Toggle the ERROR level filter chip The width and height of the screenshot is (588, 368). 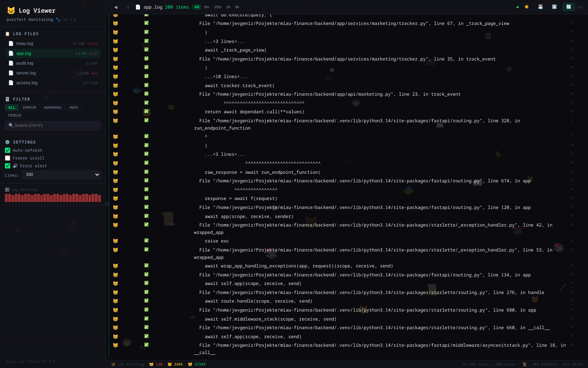[30, 107]
